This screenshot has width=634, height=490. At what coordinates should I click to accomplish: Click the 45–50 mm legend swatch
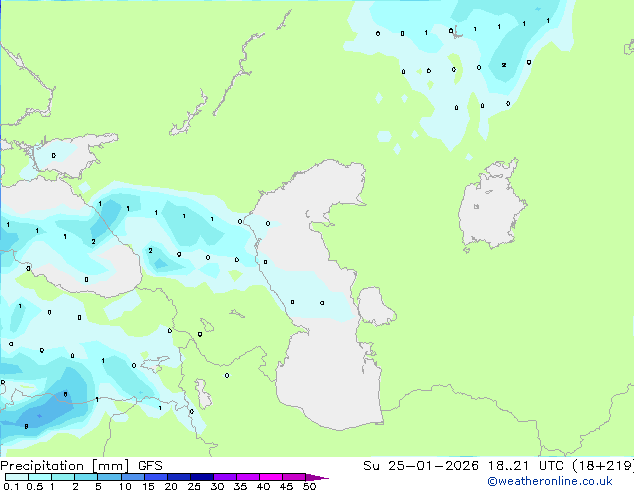pos(294,477)
